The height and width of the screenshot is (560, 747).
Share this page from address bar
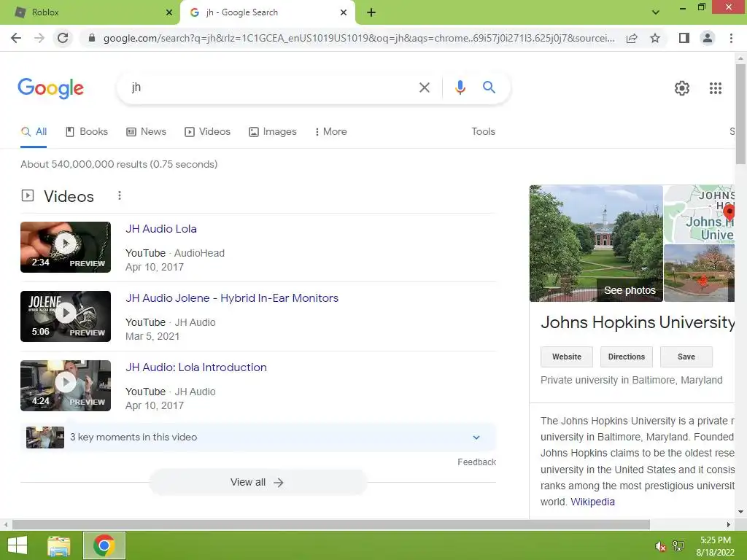(632, 38)
